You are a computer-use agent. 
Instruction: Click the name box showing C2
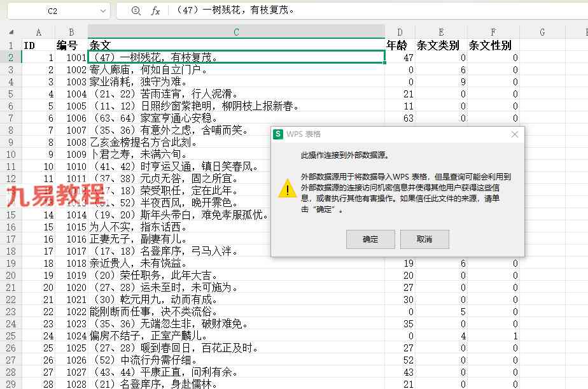tap(52, 11)
